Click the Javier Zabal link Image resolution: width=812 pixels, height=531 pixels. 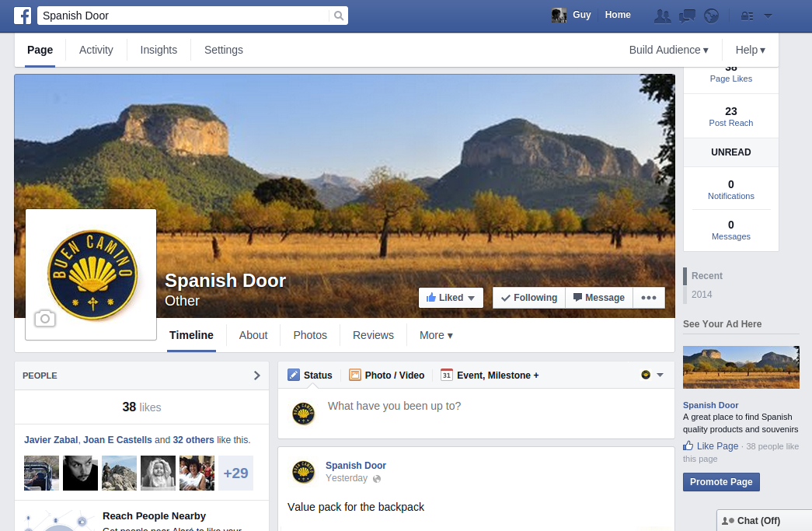[51, 440]
